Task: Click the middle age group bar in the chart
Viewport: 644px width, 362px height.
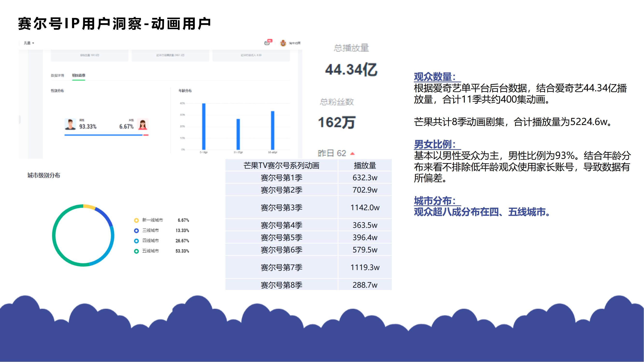Action: tap(238, 134)
